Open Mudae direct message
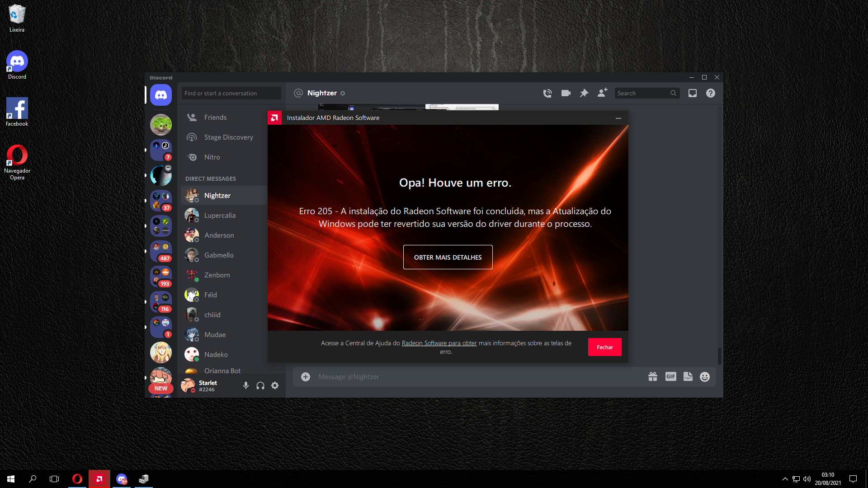Image resolution: width=868 pixels, height=488 pixels. click(224, 335)
